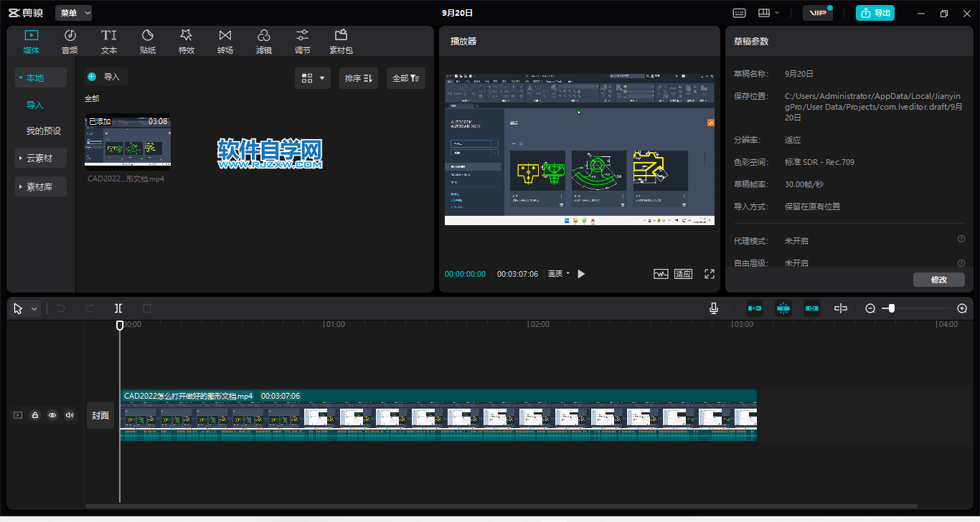980x522 pixels.
Task: Click the 导出 export button
Action: (x=875, y=13)
